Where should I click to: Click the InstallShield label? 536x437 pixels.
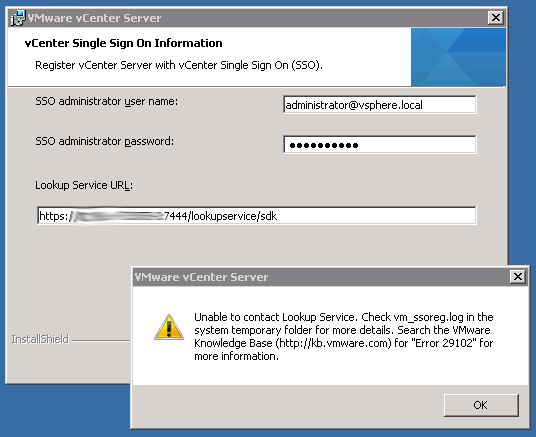40,339
